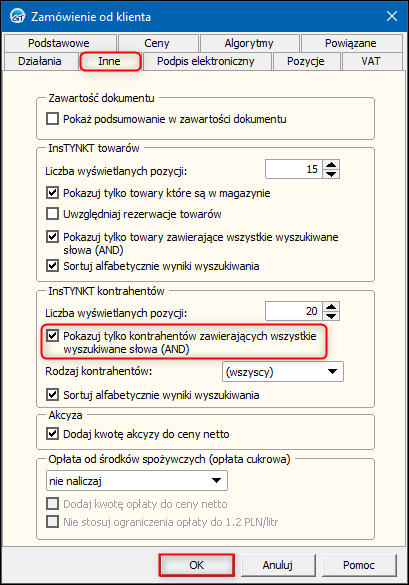Click the app icon in title bar

(x=17, y=16)
